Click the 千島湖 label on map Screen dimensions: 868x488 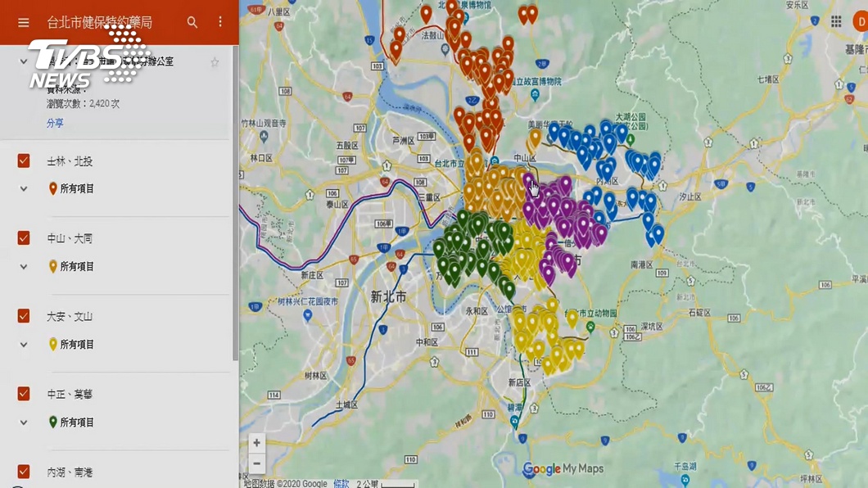tap(685, 467)
